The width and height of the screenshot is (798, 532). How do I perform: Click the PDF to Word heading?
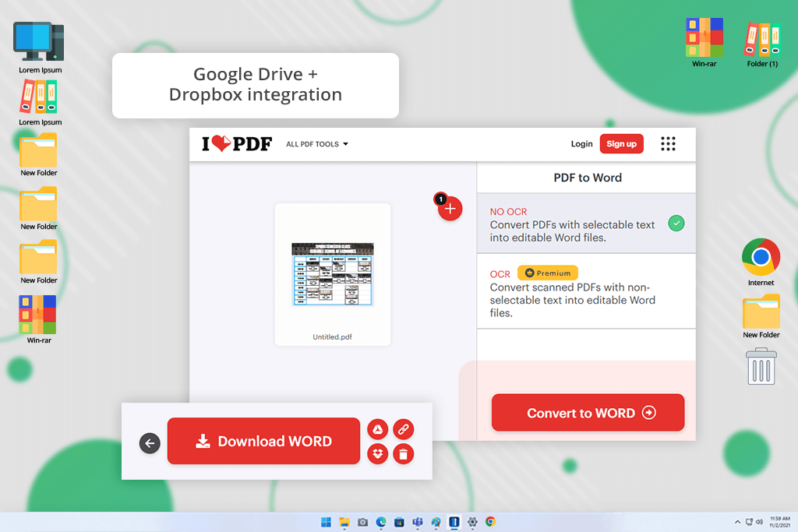588,178
